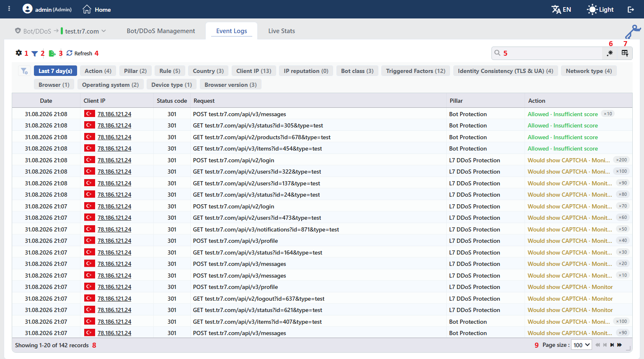Image resolution: width=644 pixels, height=359 pixels.
Task: Click the clear-filters funnel icon
Action: coord(24,71)
